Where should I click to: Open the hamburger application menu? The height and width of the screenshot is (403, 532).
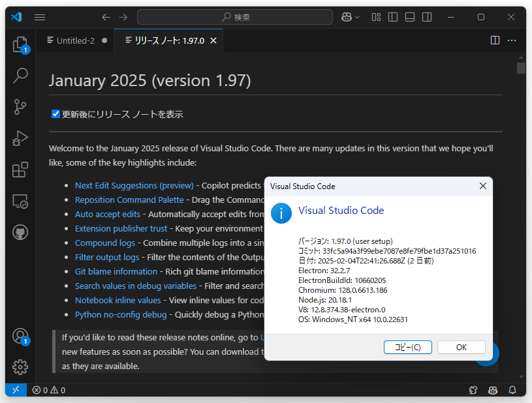click(40, 17)
